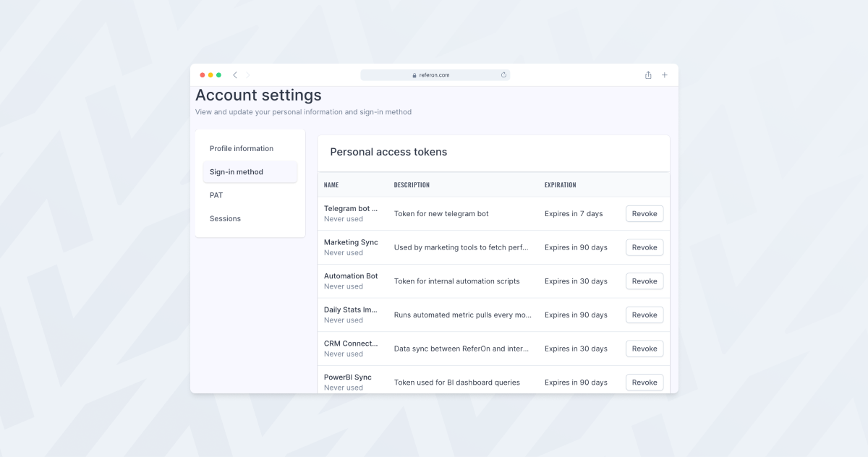Viewport: 868px width, 457px height.
Task: Revoke the Telegram bot token
Action: click(644, 214)
